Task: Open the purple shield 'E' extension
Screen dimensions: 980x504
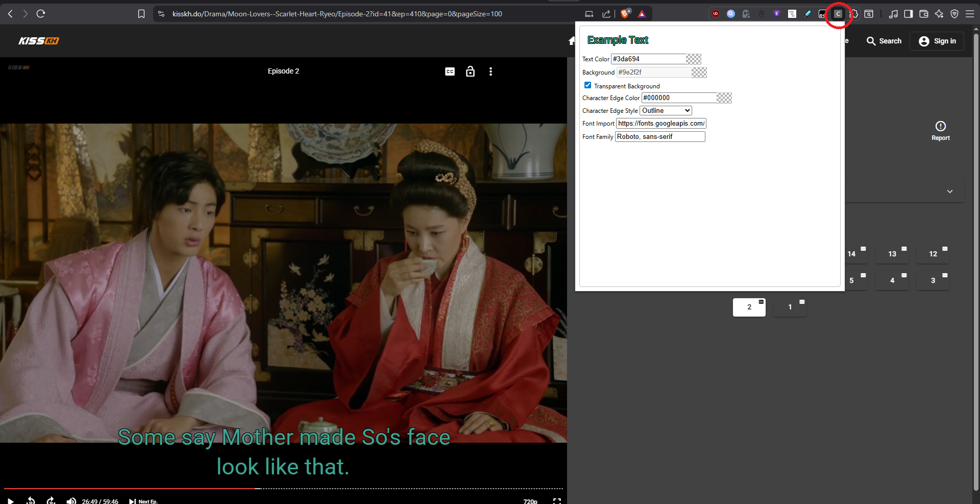Action: tap(777, 14)
